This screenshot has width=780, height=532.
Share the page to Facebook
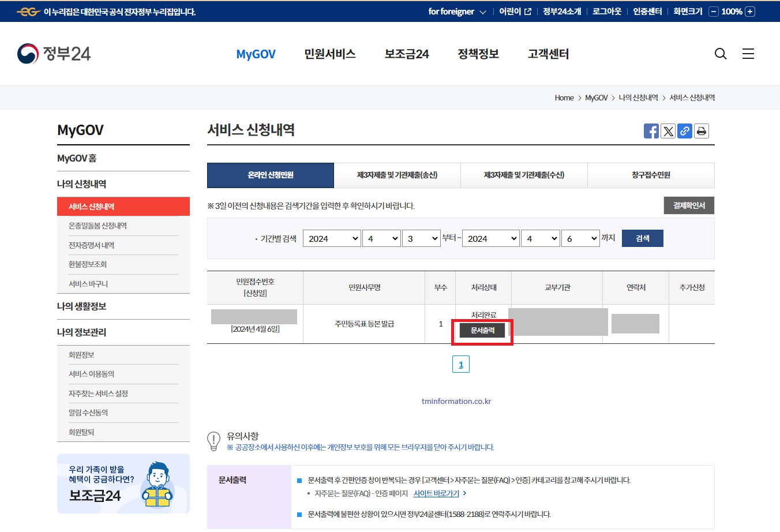click(651, 131)
